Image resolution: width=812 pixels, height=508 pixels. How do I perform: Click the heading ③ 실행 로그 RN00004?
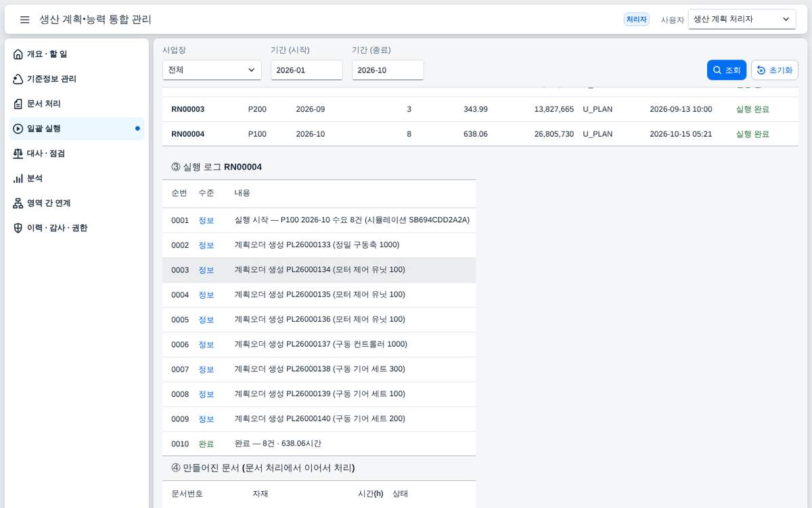pyautogui.click(x=217, y=167)
